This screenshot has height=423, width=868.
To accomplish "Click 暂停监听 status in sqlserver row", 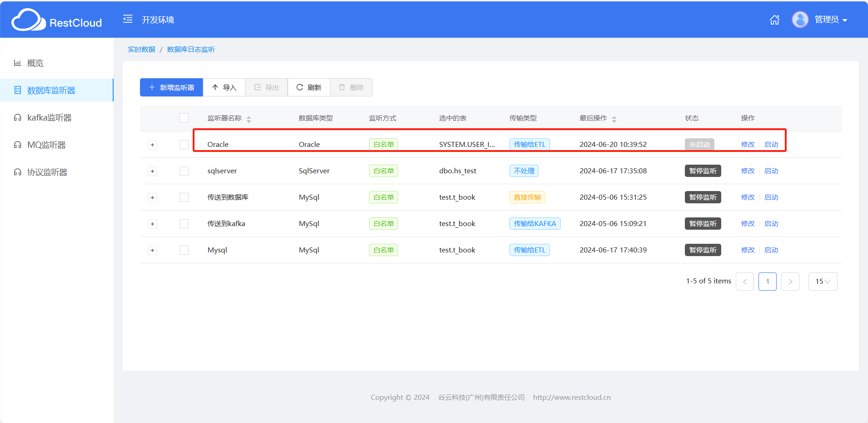I will [703, 171].
